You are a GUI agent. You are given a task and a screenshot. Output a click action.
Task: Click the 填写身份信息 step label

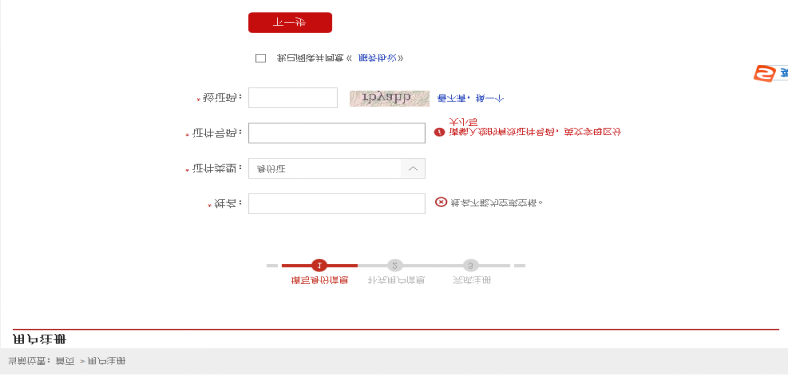(x=320, y=280)
